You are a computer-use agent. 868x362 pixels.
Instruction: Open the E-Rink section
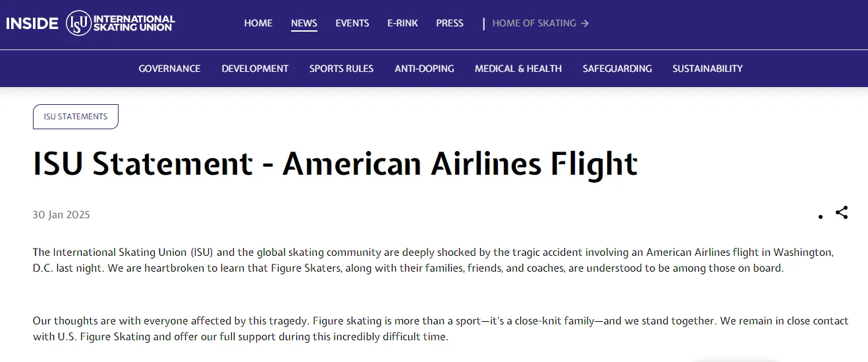click(402, 23)
